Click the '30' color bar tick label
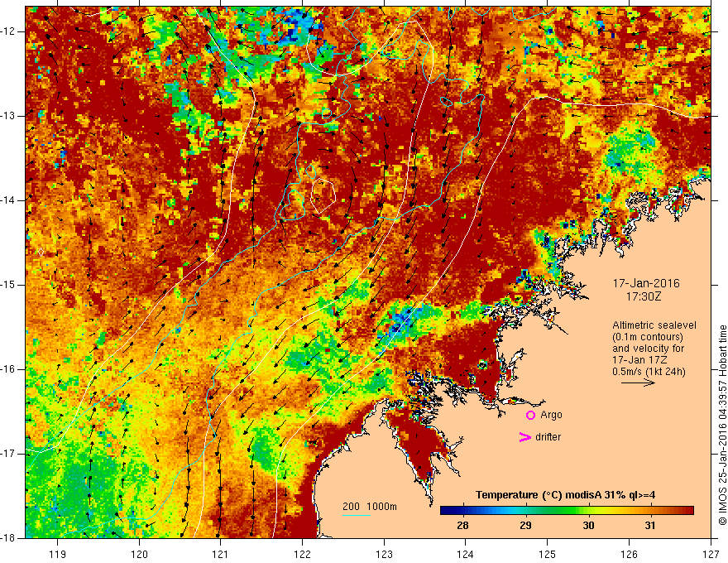Image resolution: width=728 pixels, height=563 pixels. (588, 526)
